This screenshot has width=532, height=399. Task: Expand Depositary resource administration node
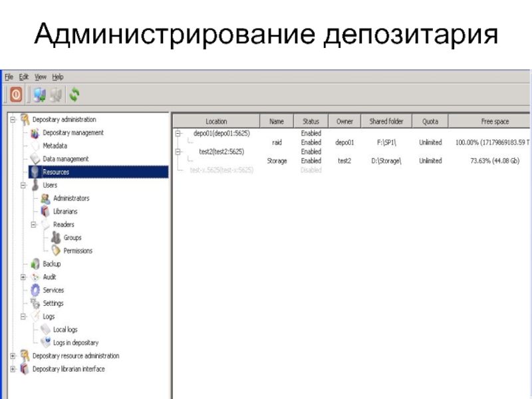(x=13, y=356)
